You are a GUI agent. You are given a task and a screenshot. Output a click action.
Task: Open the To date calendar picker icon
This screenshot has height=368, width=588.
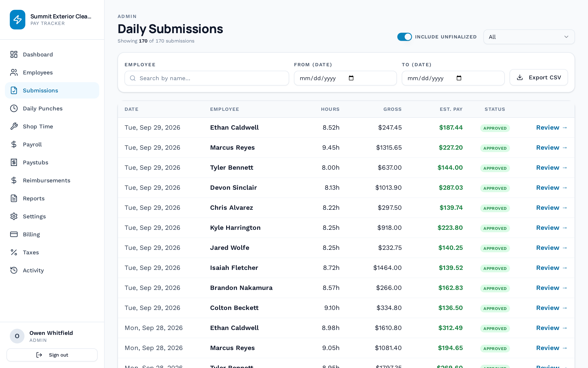pos(459,78)
